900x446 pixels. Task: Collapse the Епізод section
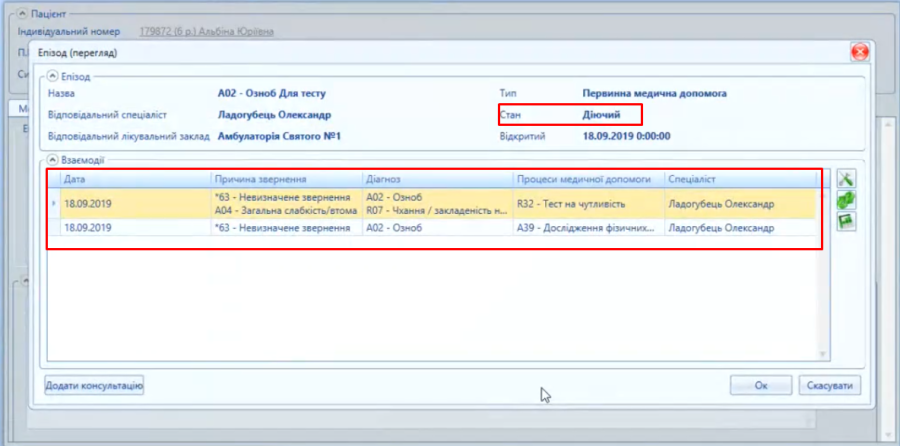point(52,76)
